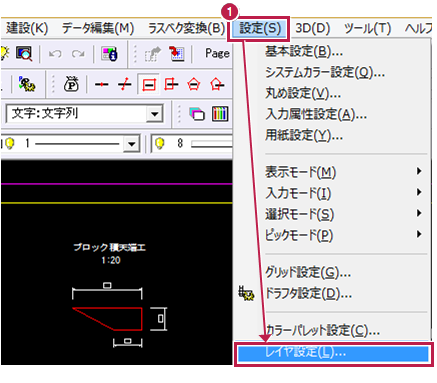Select the red pentagon shape tool

click(x=194, y=84)
